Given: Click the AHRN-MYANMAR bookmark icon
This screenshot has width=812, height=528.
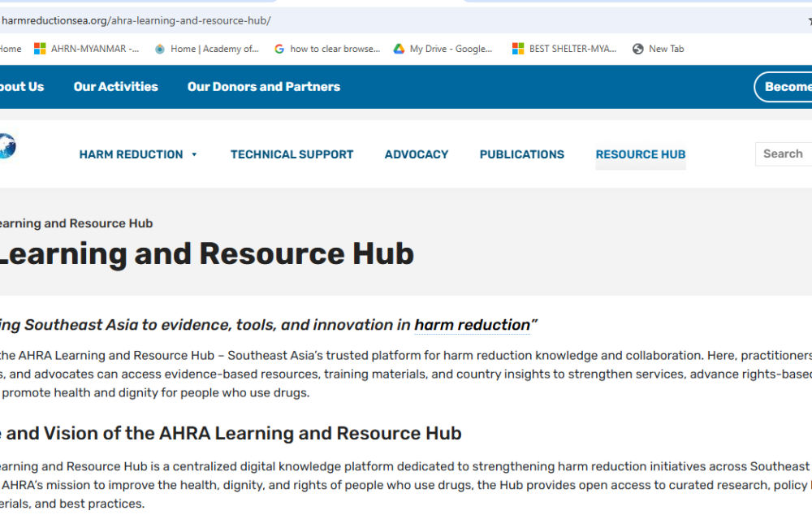Looking at the screenshot, I should point(40,49).
